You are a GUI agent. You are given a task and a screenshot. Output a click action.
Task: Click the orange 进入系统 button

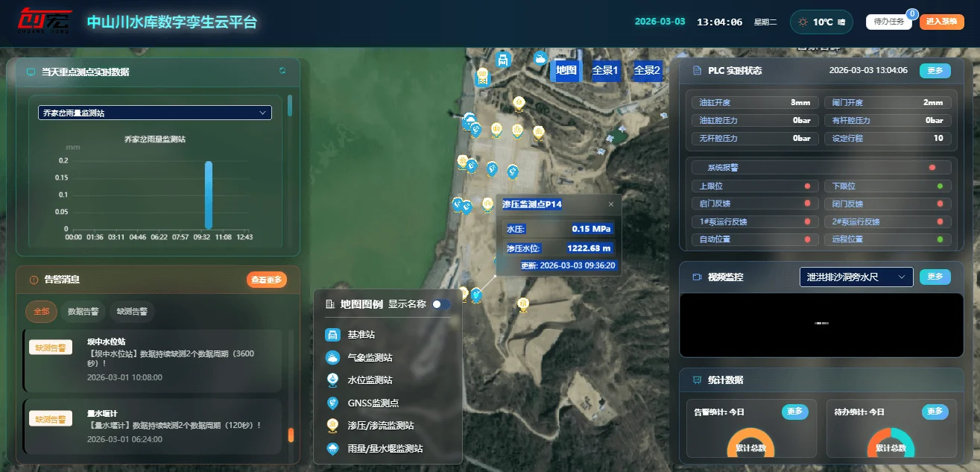pos(941,22)
